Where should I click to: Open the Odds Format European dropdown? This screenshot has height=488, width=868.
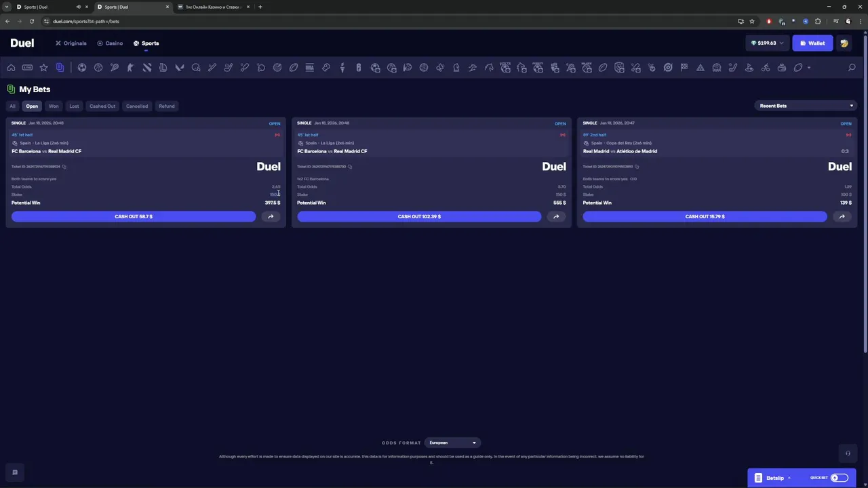452,443
